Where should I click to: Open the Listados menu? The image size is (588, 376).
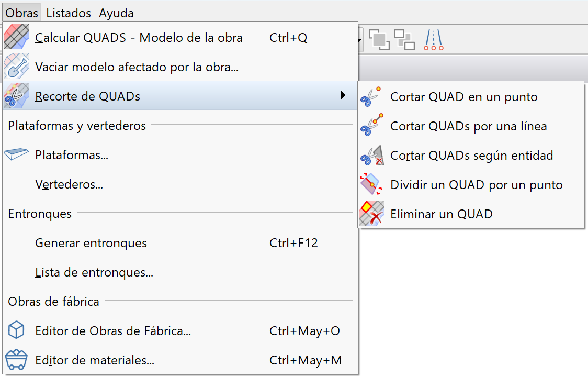[69, 13]
